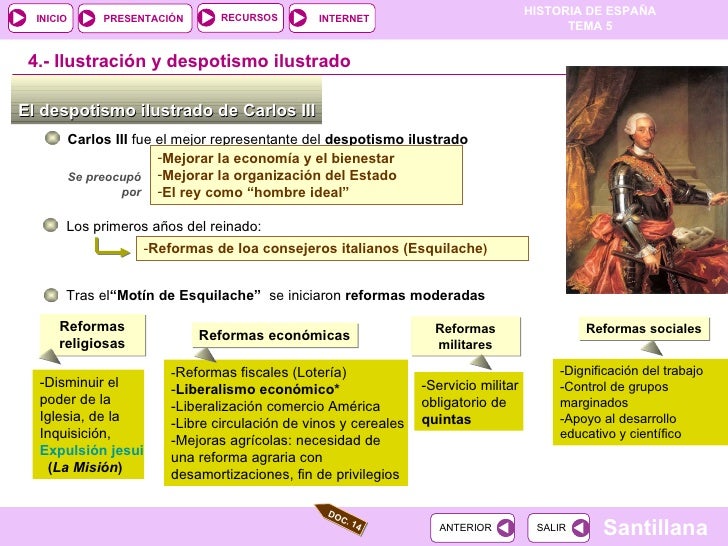Viewport: 728px width, 546px height.
Task: Click the Reformas militares callout
Action: (x=466, y=337)
